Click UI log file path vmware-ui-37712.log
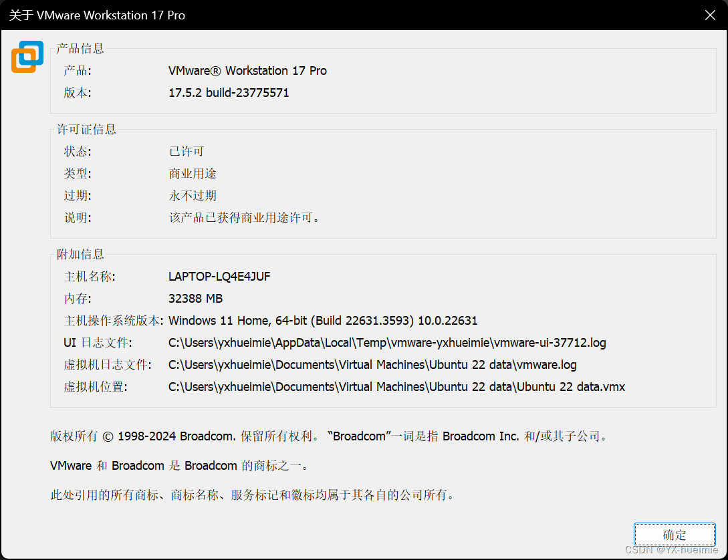The image size is (728, 560). [x=387, y=342]
